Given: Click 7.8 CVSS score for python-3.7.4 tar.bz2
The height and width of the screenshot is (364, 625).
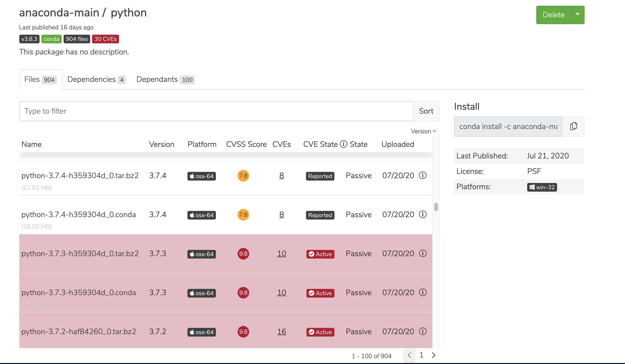Looking at the screenshot, I should (243, 176).
